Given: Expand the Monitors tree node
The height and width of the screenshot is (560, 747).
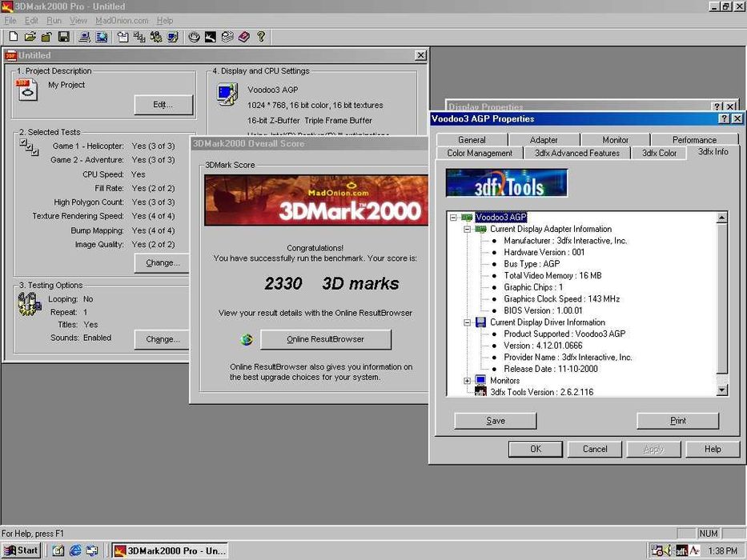Looking at the screenshot, I should pyautogui.click(x=468, y=381).
